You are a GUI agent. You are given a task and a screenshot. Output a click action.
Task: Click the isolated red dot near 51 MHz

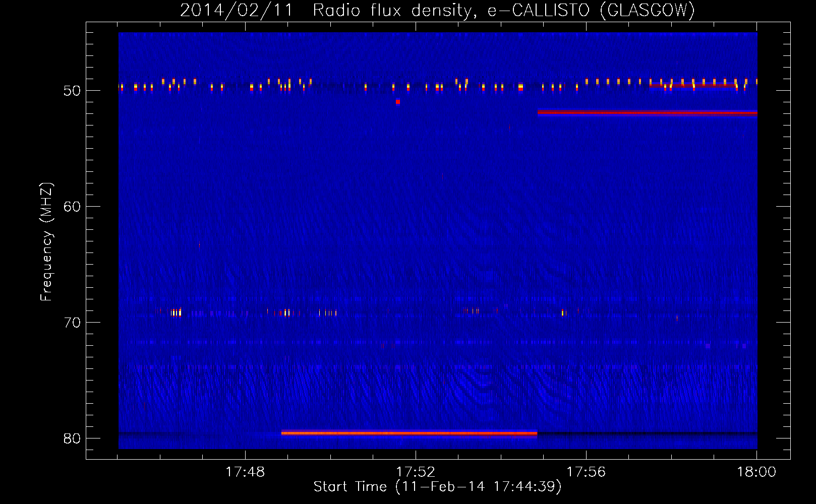click(x=398, y=102)
